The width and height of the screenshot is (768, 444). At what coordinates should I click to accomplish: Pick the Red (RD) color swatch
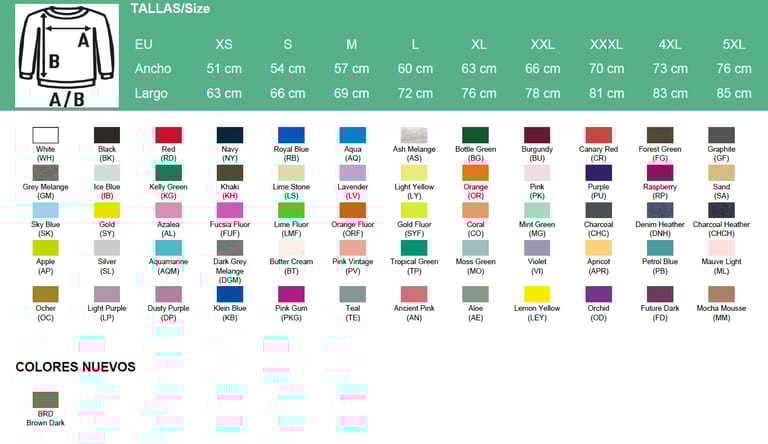[x=168, y=135]
